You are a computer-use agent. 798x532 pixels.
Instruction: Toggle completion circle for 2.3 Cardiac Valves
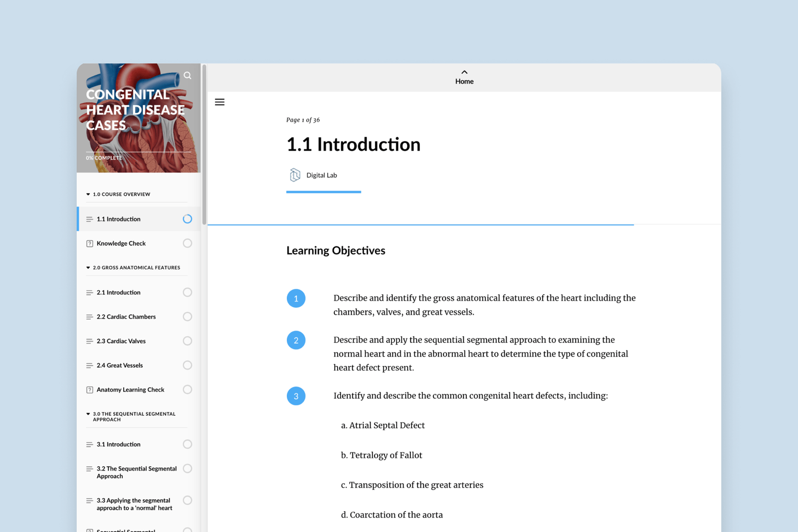188,341
